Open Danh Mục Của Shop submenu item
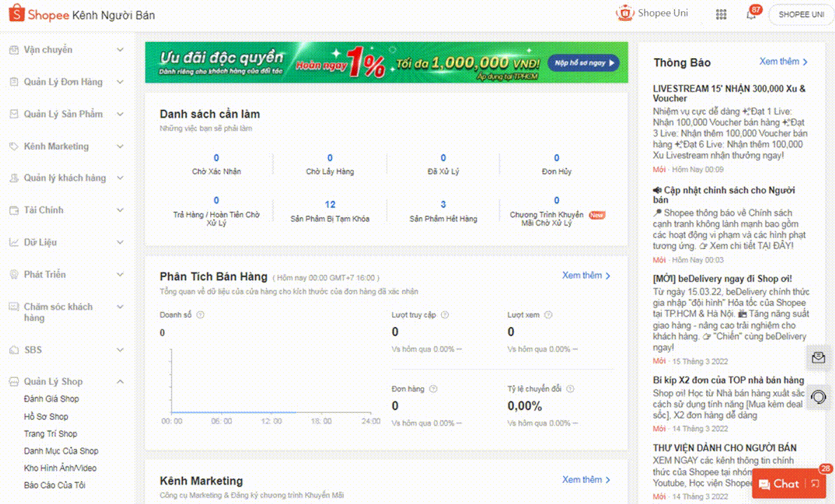The image size is (835, 504). point(61,451)
